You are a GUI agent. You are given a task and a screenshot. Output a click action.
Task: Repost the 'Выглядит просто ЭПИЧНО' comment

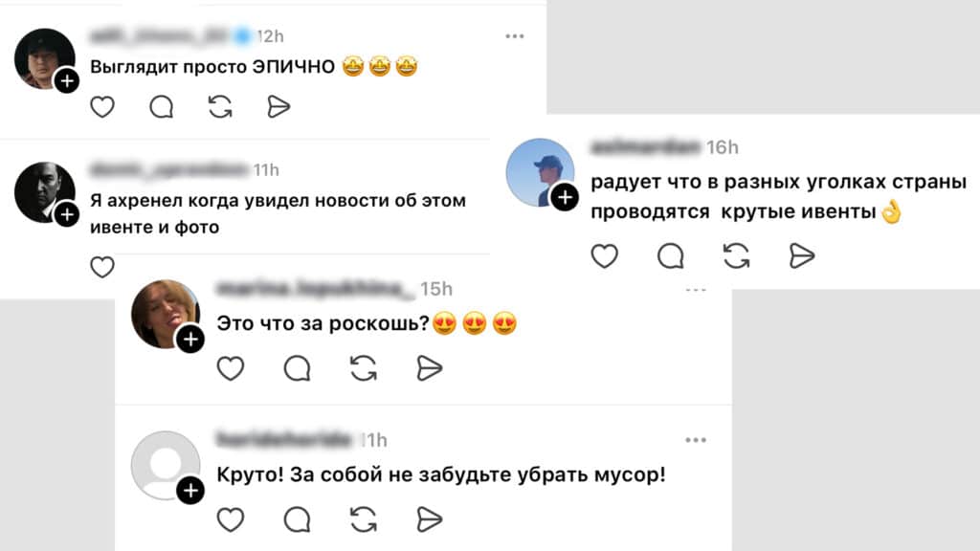point(220,107)
